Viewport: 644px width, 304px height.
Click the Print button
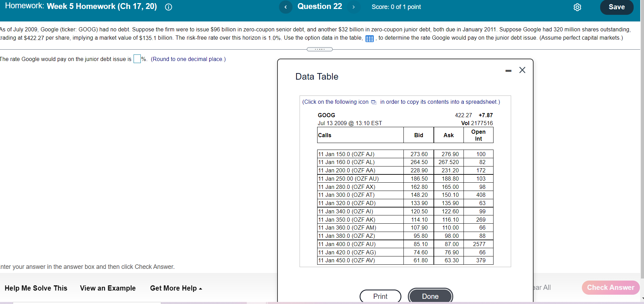coord(380,296)
